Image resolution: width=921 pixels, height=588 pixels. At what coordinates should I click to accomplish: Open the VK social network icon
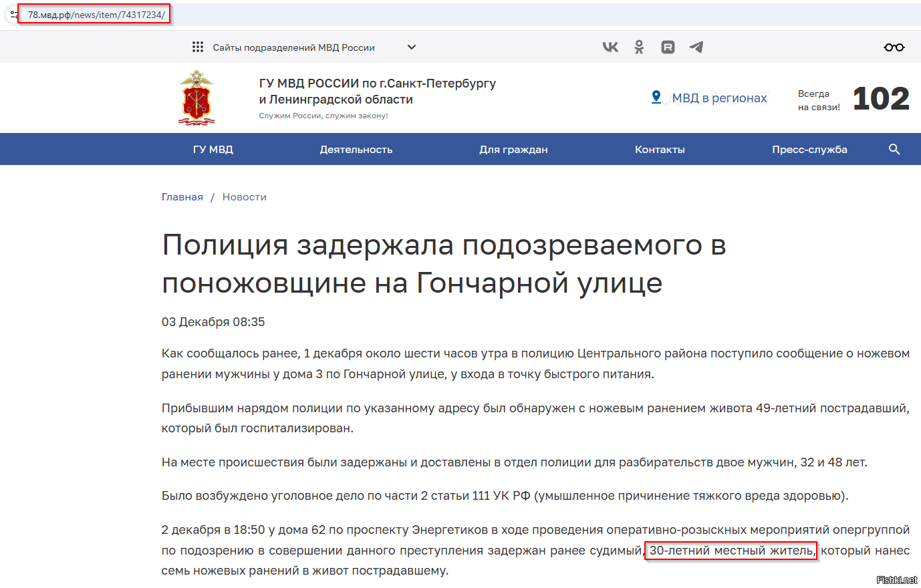[x=610, y=47]
